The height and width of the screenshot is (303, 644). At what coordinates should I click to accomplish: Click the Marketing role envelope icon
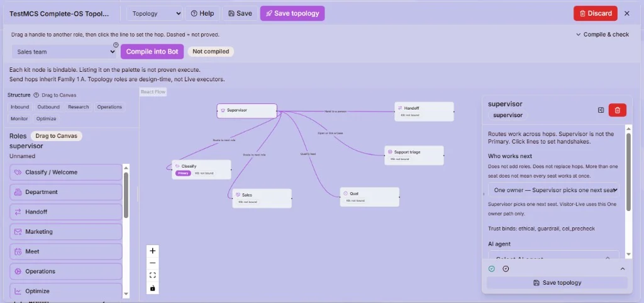[x=18, y=232]
